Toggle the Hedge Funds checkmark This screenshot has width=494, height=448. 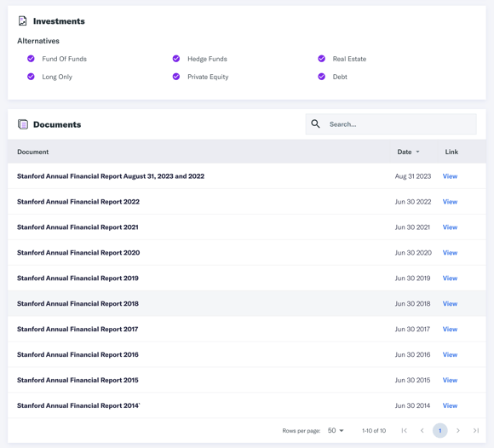176,59
